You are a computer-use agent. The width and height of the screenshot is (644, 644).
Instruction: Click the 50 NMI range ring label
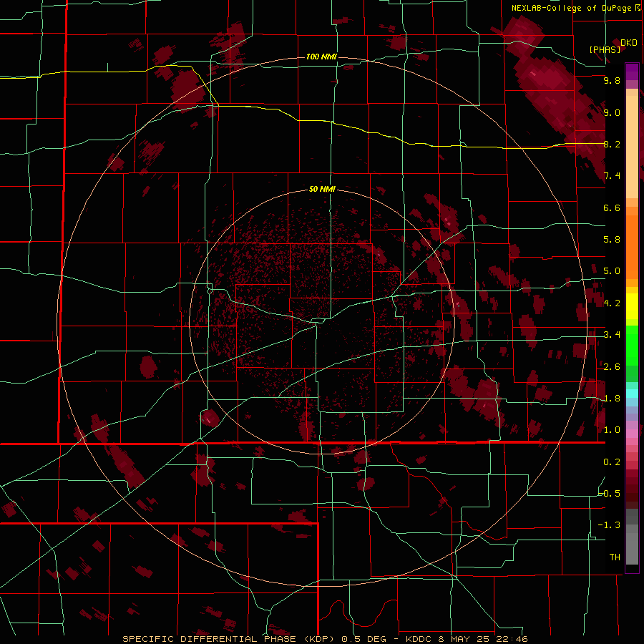coord(322,189)
